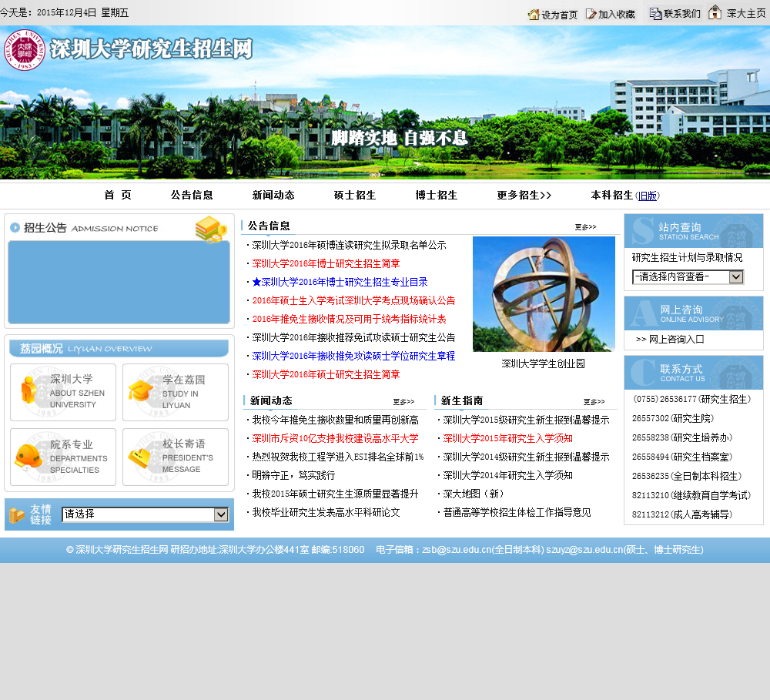The height and width of the screenshot is (700, 770).
Task: Open 我校毕业研究生发表高水平科研论文
Action: (x=326, y=512)
